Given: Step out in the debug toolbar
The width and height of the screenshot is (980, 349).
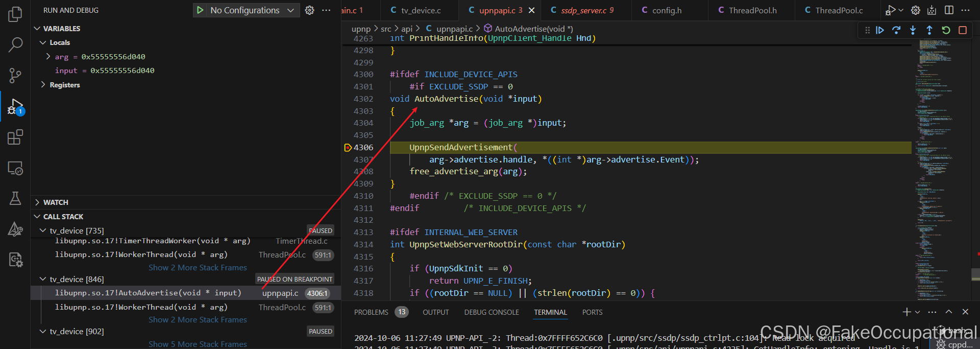Looking at the screenshot, I should (929, 30).
